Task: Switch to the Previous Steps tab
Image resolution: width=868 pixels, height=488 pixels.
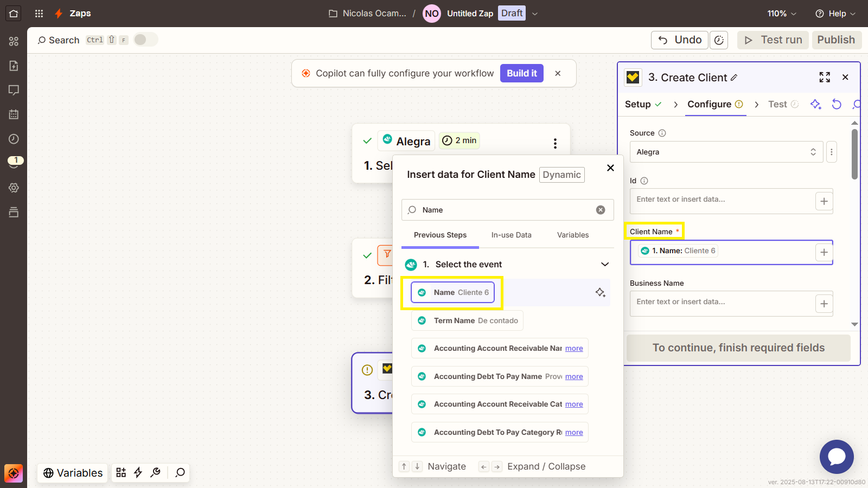Action: [x=440, y=235]
